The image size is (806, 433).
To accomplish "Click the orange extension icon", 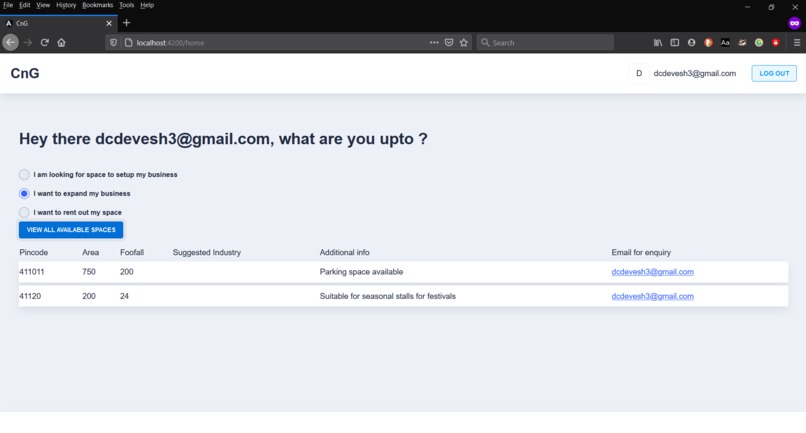I will click(708, 43).
